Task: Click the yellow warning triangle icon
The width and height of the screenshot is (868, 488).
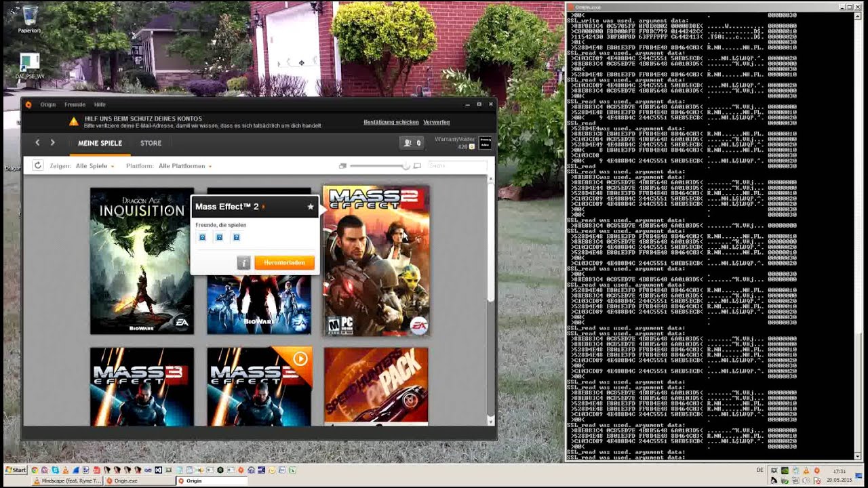Action: [x=74, y=121]
